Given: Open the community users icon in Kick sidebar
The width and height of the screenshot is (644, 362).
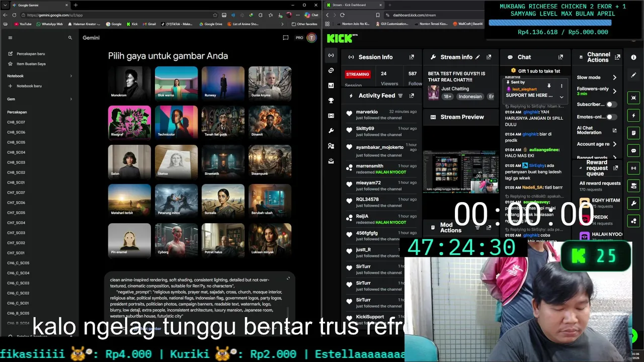Looking at the screenshot, I should tap(331, 146).
